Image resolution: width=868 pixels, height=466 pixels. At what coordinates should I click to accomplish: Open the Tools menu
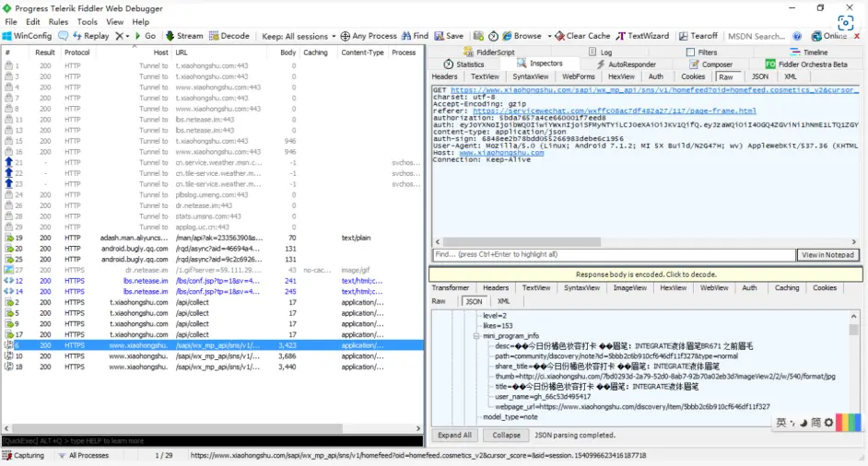point(87,21)
